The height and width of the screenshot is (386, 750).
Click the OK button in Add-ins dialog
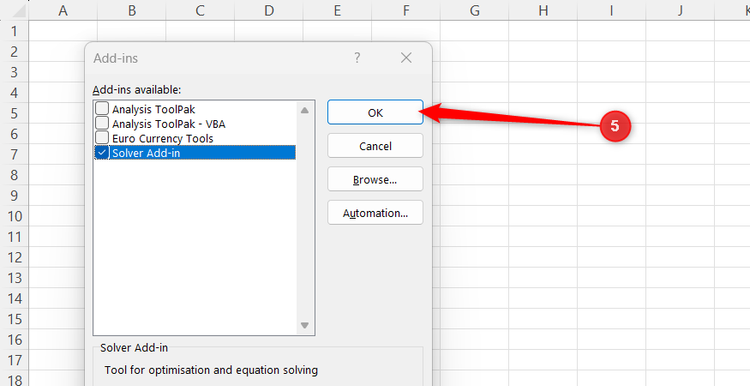375,112
